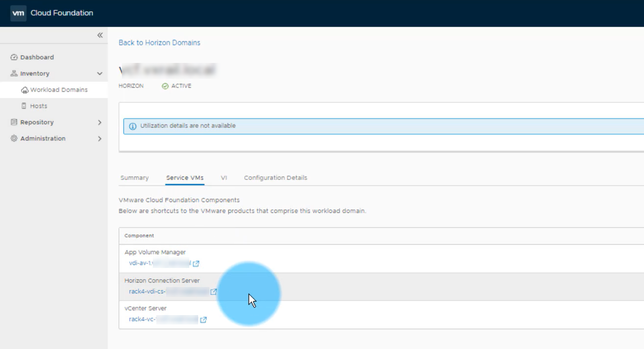The height and width of the screenshot is (349, 644).
Task: Click the Hosts server icon
Action: 24,106
